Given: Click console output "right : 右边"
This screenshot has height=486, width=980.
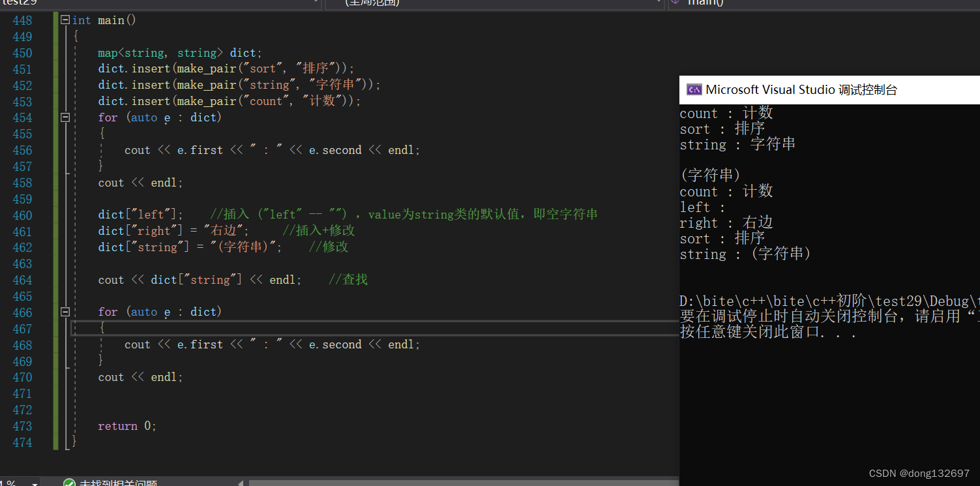Looking at the screenshot, I should point(726,223).
